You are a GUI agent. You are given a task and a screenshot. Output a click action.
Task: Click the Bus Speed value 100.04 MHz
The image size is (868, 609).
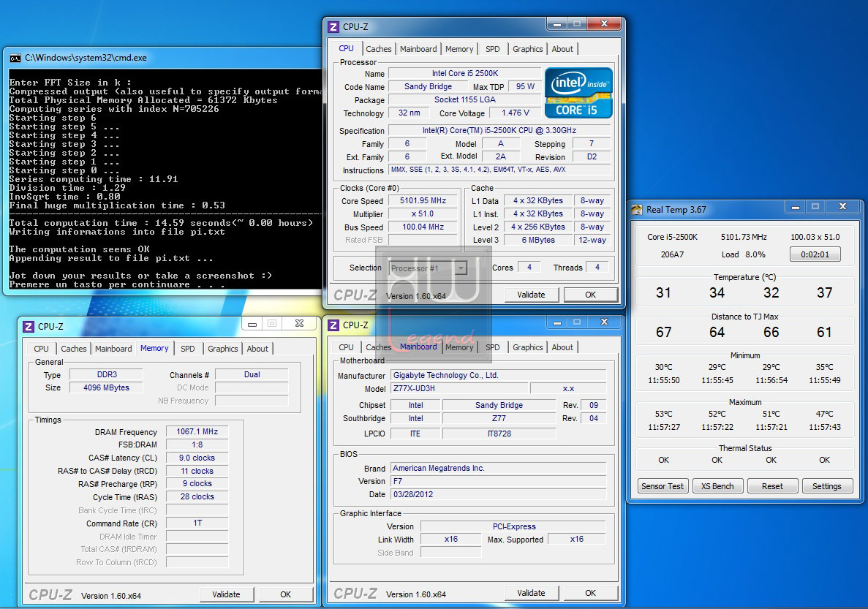[x=423, y=227]
